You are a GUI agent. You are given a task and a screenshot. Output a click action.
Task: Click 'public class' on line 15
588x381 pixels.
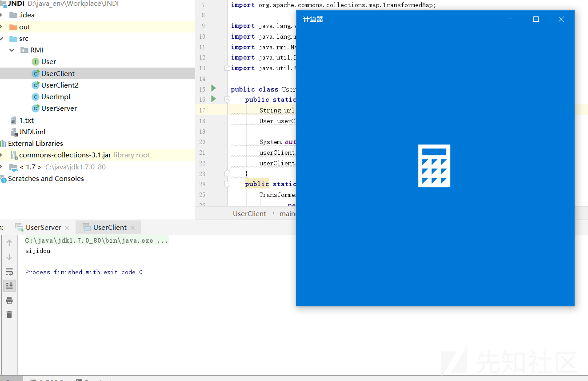pyautogui.click(x=255, y=89)
